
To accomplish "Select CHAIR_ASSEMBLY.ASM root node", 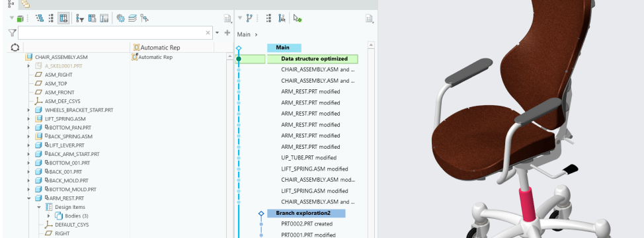I will click(x=61, y=57).
